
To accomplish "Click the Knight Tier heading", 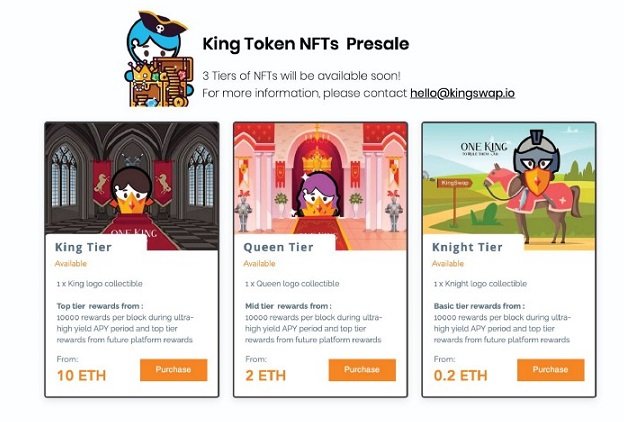I will point(467,247).
